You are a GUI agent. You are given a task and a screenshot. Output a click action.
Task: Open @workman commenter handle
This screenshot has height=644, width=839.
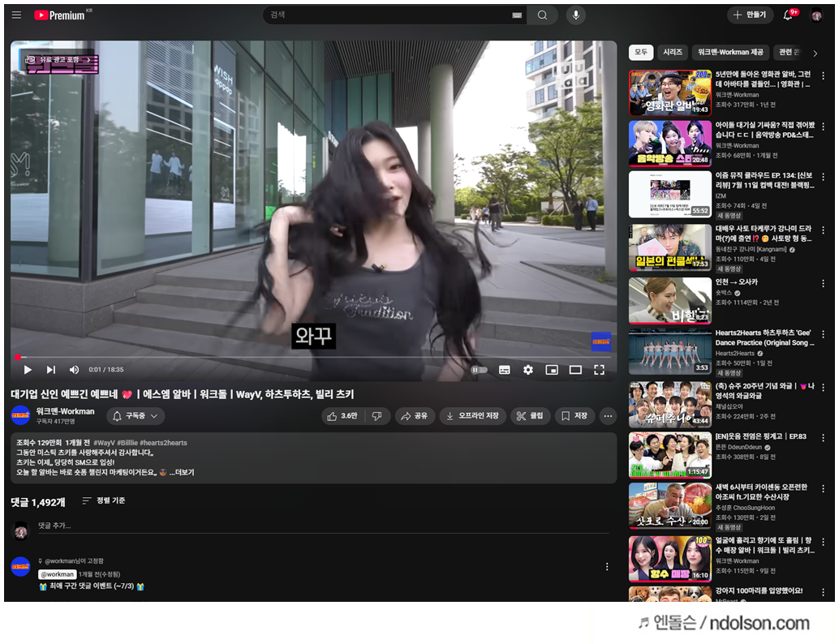(x=58, y=574)
